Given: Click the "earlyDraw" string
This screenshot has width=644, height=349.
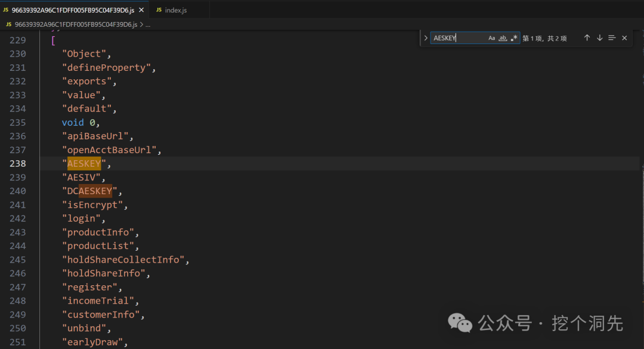Looking at the screenshot, I should click(x=92, y=342).
